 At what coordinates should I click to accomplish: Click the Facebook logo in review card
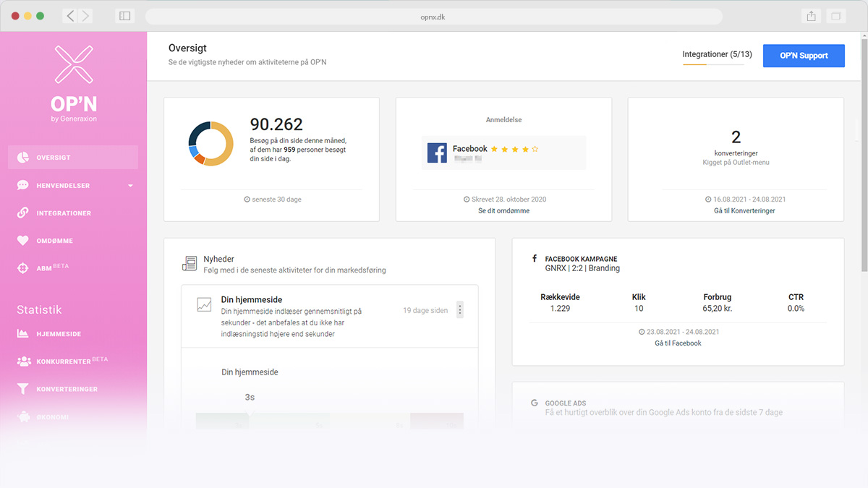(437, 153)
